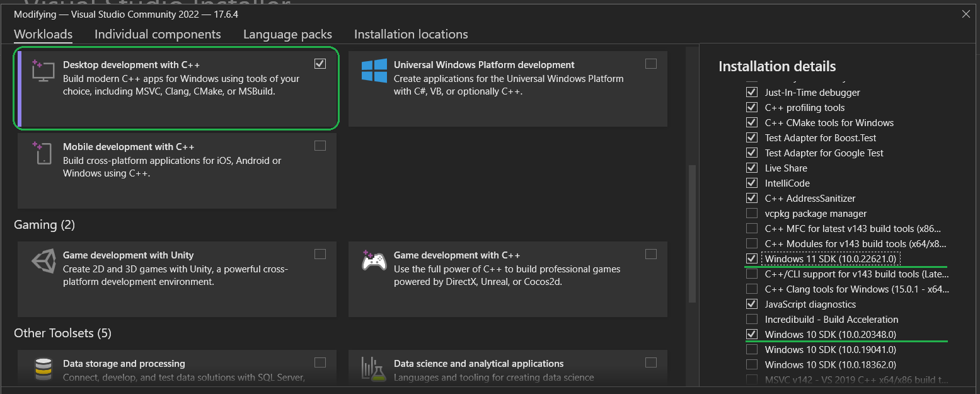Click the Data science and analytical applications icon
The height and width of the screenshot is (394, 980).
coord(373,369)
